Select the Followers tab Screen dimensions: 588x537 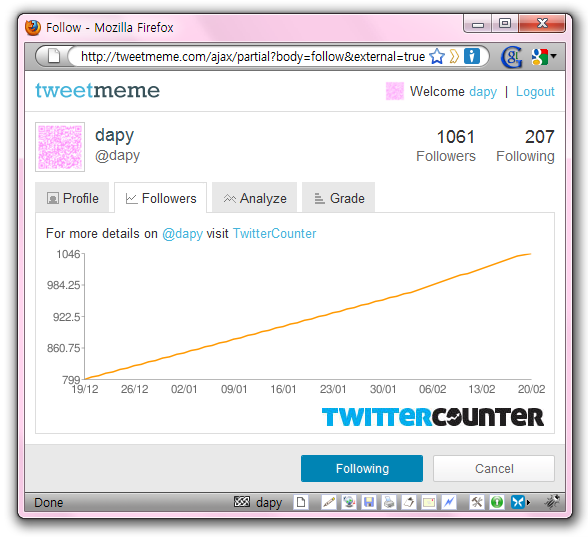point(160,198)
